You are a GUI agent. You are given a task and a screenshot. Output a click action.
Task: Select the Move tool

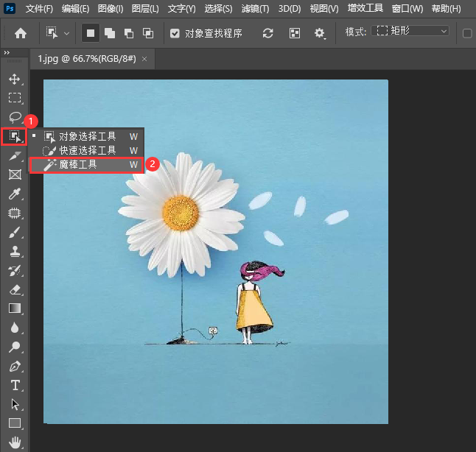pyautogui.click(x=14, y=79)
